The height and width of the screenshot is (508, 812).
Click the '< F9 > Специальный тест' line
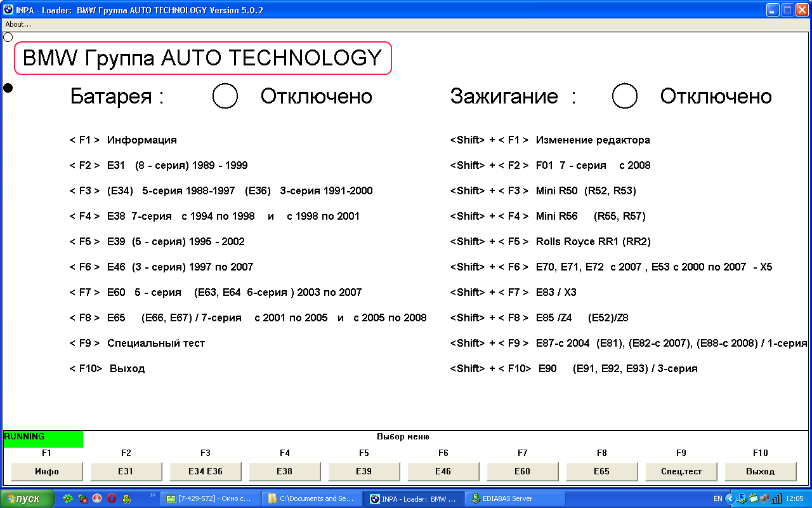point(138,343)
